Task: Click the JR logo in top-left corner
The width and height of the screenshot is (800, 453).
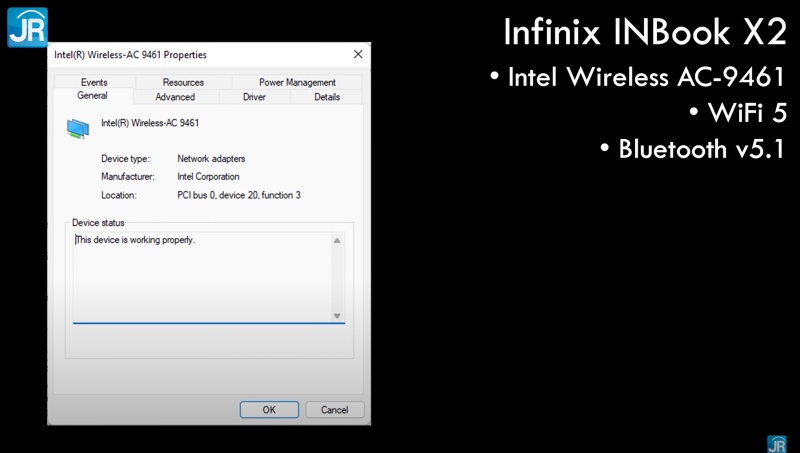Action: coord(28,27)
